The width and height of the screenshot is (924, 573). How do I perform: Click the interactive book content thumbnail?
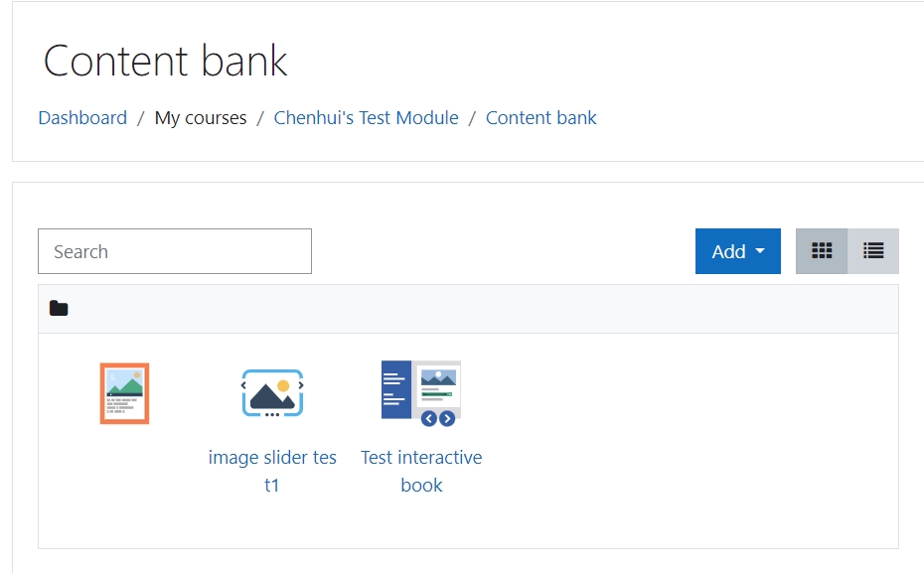point(421,393)
